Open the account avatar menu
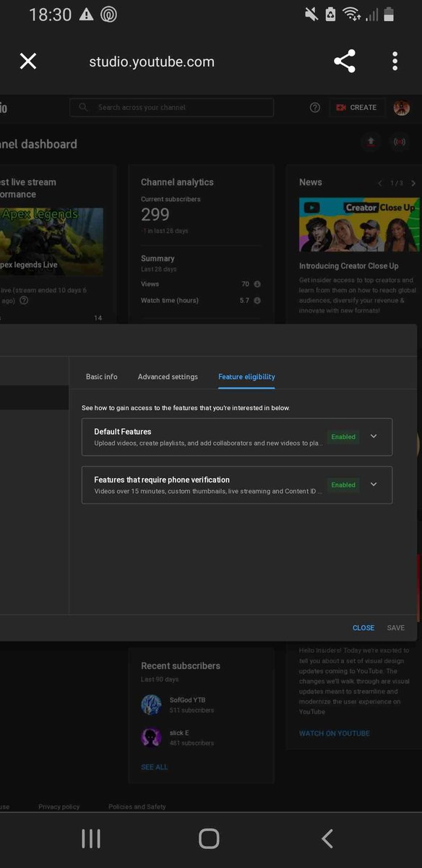422x868 pixels. [402, 107]
